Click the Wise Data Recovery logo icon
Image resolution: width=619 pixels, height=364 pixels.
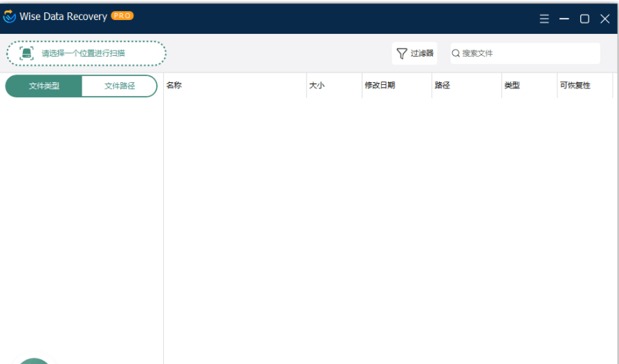point(10,17)
